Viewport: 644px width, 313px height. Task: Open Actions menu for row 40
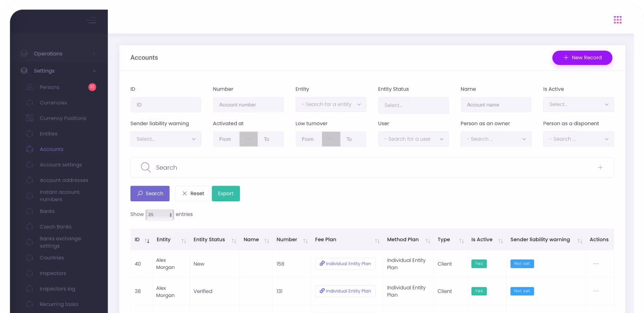596,264
